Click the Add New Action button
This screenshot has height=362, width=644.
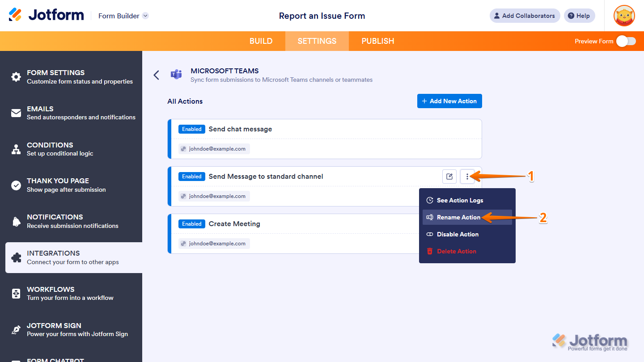(x=449, y=101)
